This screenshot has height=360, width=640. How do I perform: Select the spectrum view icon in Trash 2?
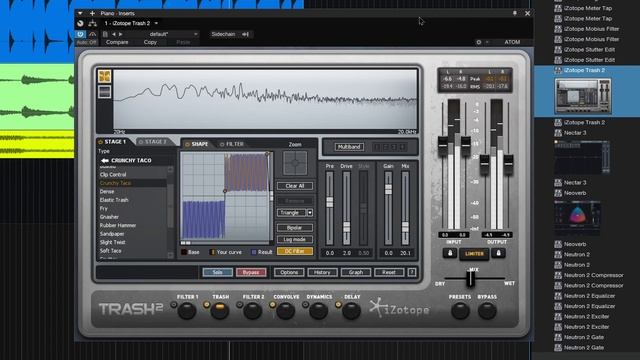coord(104,76)
